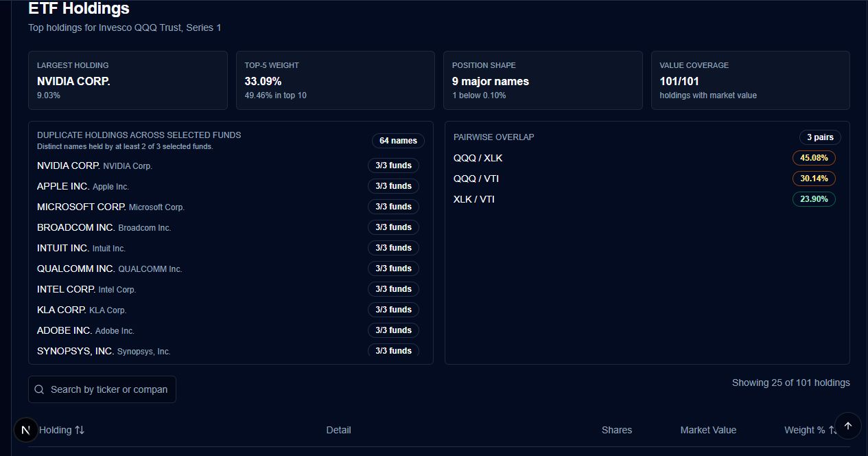868x456 pixels.
Task: Click the 3/3 funds badge for Adobe
Action: (393, 330)
